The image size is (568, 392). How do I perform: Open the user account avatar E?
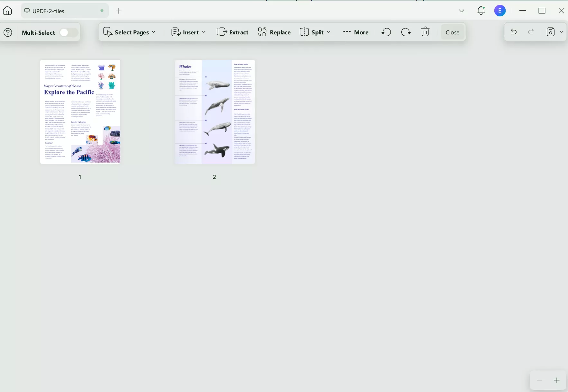tap(500, 11)
